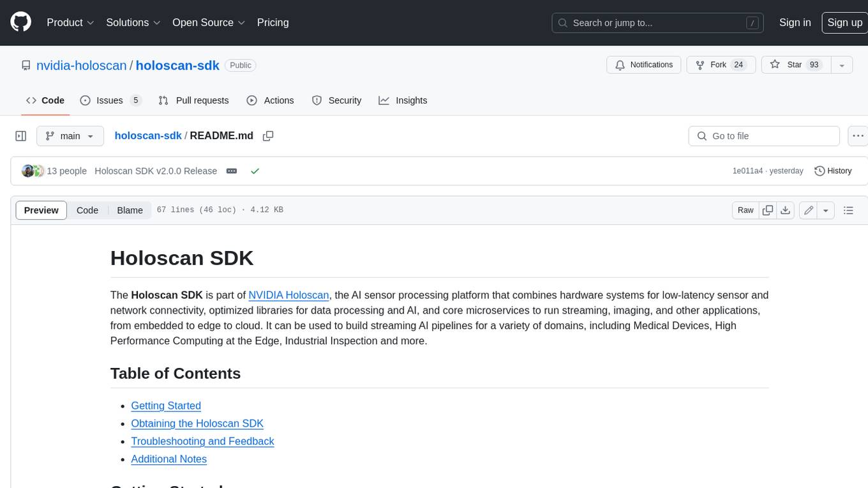
Task: Open the Holoscan SDK v2.0.0 Release commit
Action: 156,171
